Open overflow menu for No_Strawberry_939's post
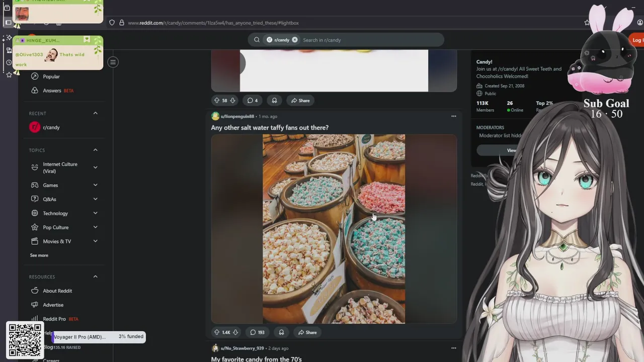The width and height of the screenshot is (644, 362). click(453, 348)
